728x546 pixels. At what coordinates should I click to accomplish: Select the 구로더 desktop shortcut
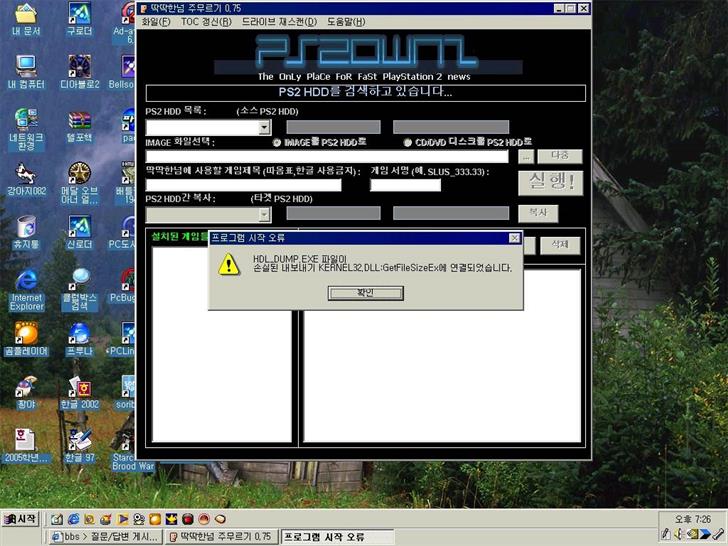[79, 19]
